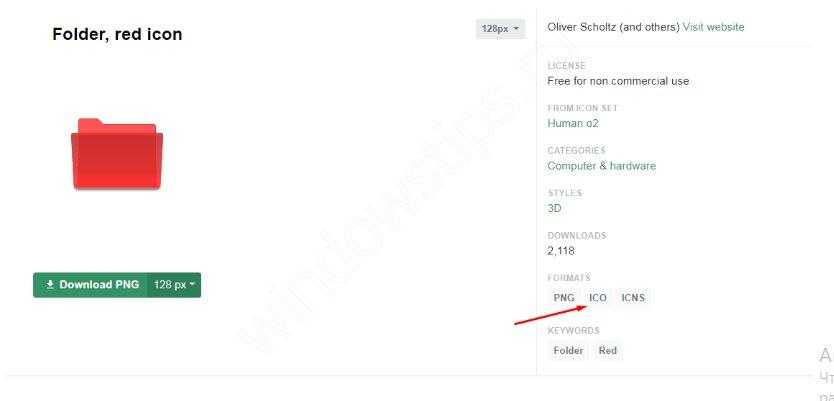Click the red folder icon preview
Screen dimensions: 834x401
pyautogui.click(x=117, y=153)
